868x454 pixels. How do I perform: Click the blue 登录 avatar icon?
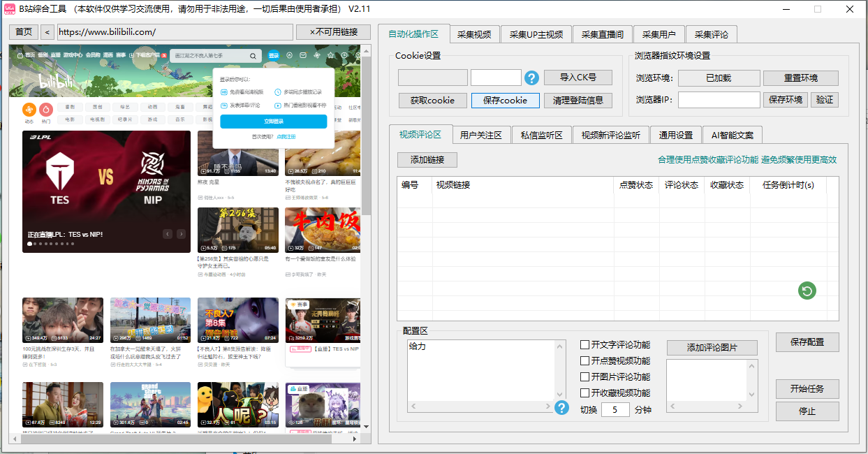[273, 55]
